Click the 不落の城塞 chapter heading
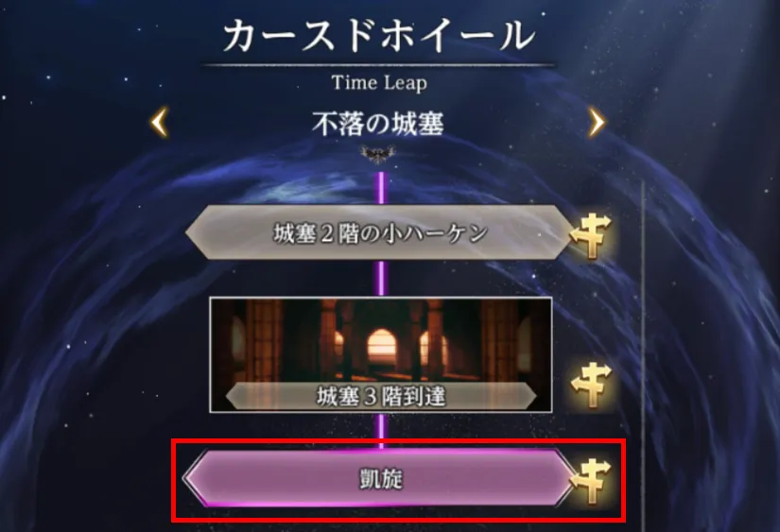This screenshot has height=532, width=780. click(378, 123)
